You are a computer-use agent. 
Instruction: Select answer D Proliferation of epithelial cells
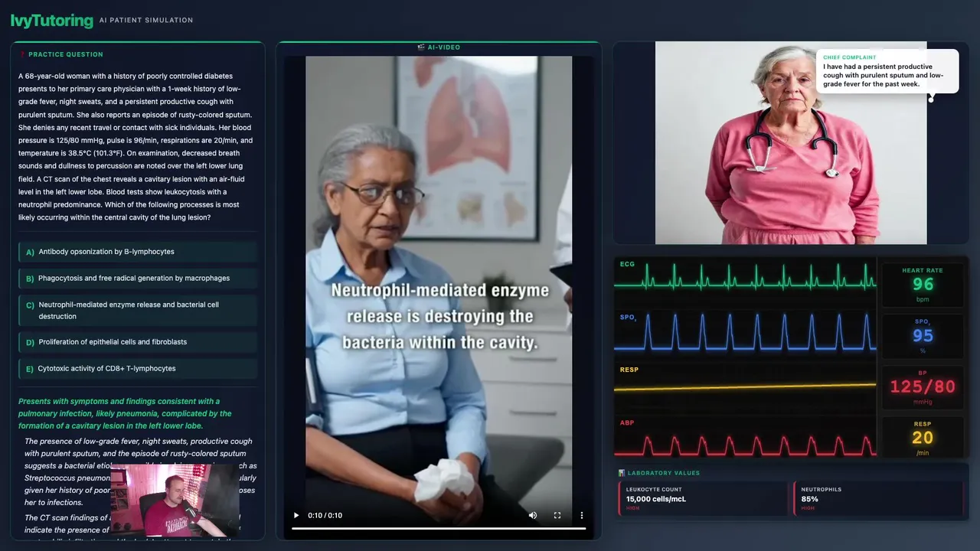[138, 342]
